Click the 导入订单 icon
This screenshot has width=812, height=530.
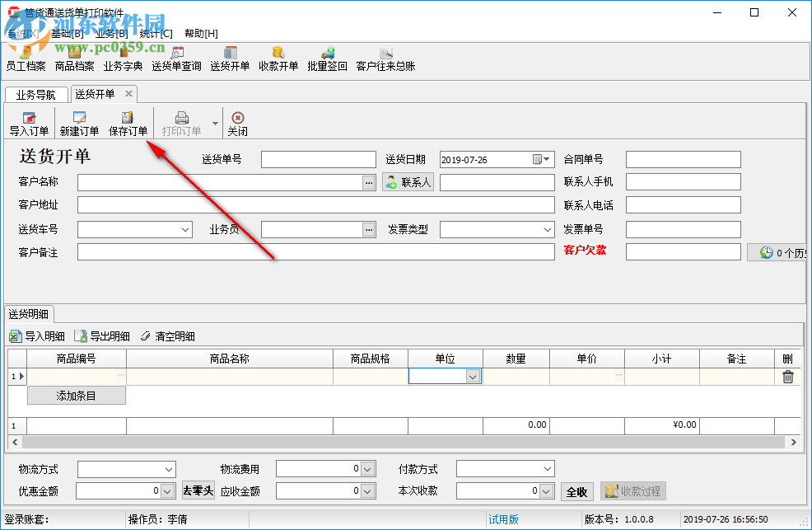[30, 124]
